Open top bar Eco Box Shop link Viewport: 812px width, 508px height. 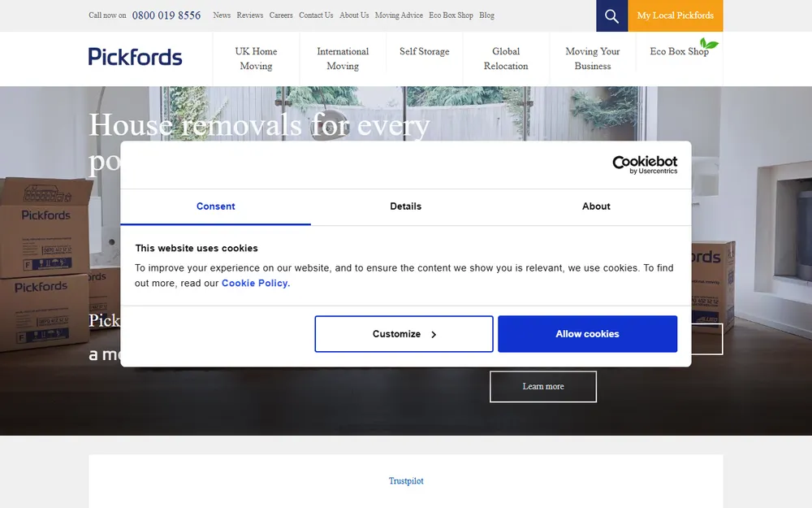(451, 15)
